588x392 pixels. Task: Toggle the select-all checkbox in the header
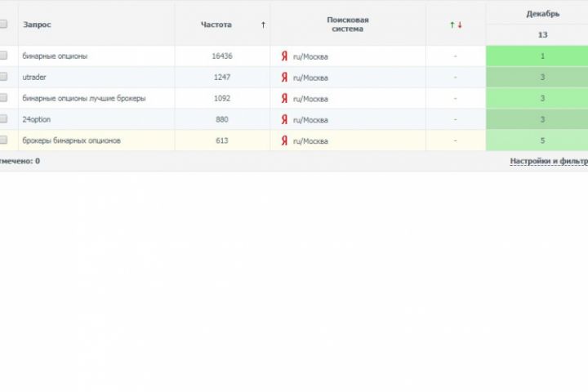[x=3, y=24]
